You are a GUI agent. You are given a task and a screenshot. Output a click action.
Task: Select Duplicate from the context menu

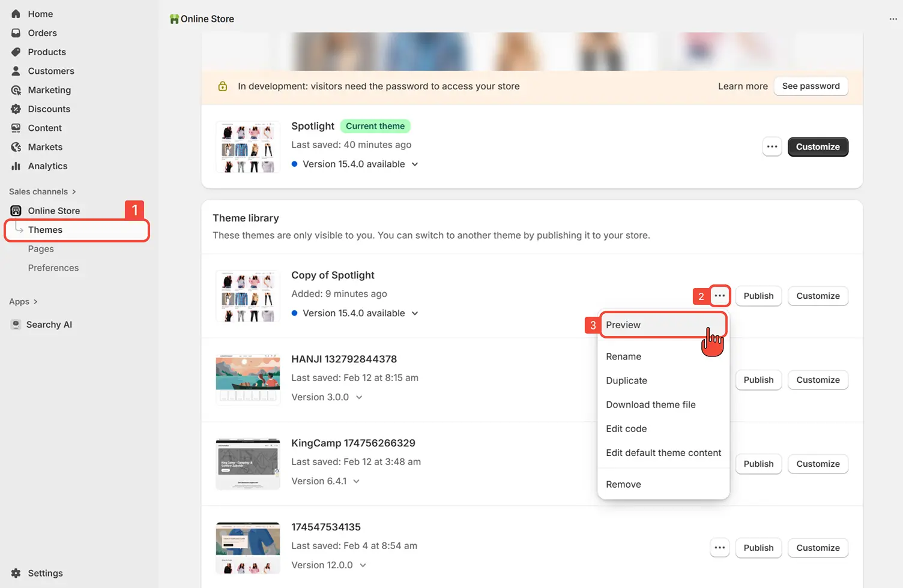click(626, 380)
